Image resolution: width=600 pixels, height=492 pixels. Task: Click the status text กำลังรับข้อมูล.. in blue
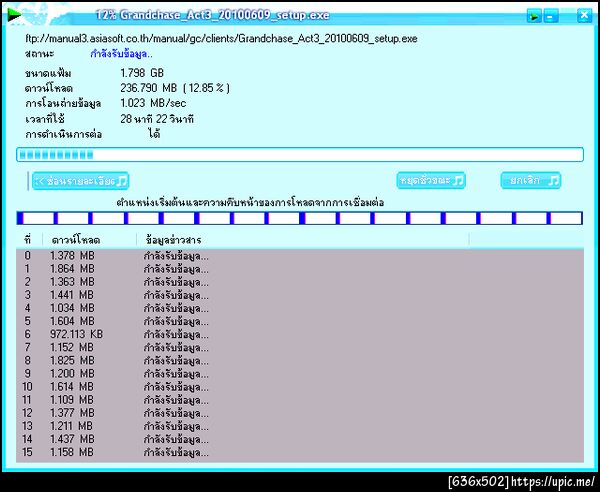tap(121, 54)
